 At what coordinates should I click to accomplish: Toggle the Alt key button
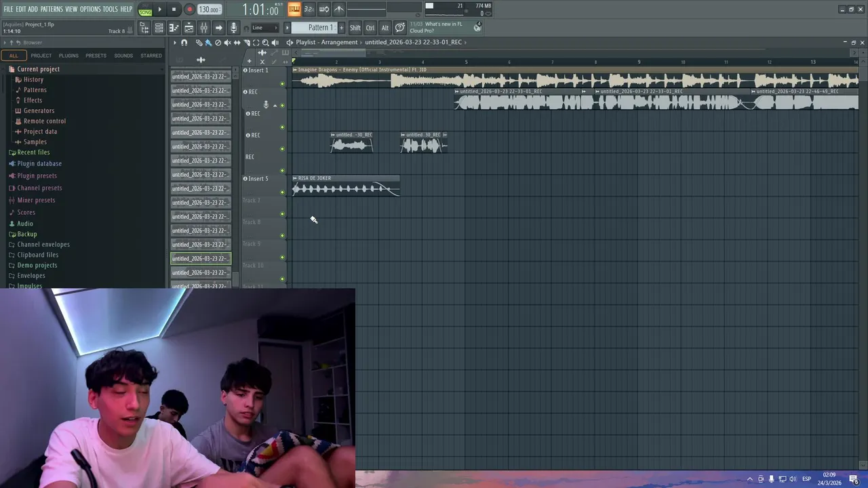point(385,28)
